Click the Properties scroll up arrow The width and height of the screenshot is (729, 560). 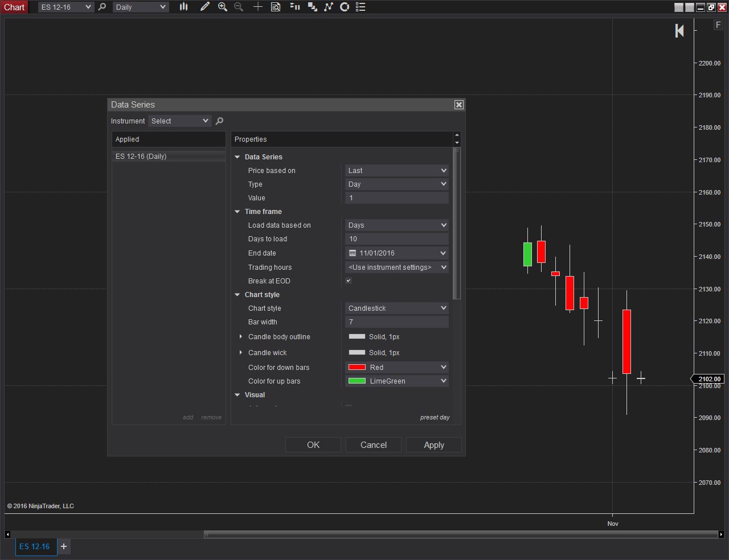[x=457, y=135]
